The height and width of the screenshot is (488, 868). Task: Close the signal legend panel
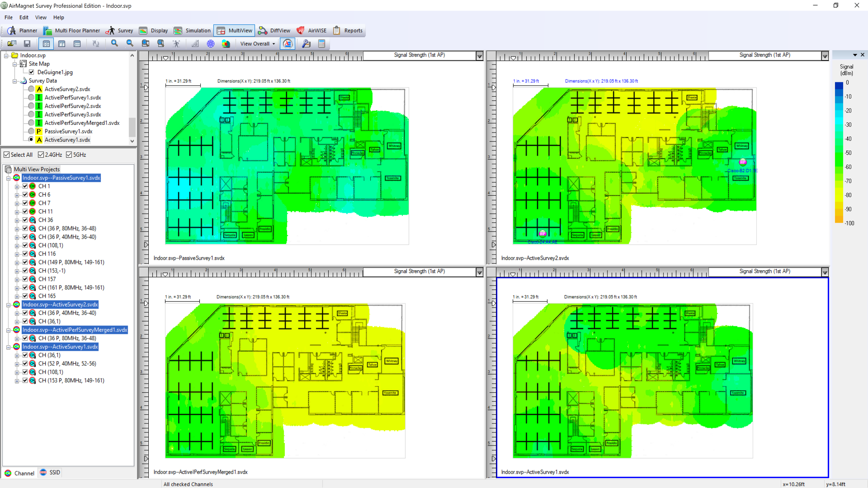coord(863,55)
